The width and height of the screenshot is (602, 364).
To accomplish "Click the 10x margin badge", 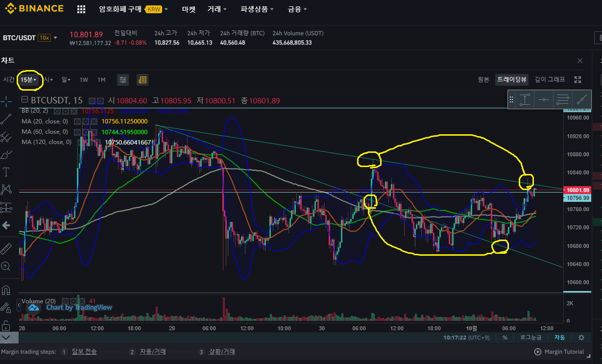I will click(x=44, y=38).
